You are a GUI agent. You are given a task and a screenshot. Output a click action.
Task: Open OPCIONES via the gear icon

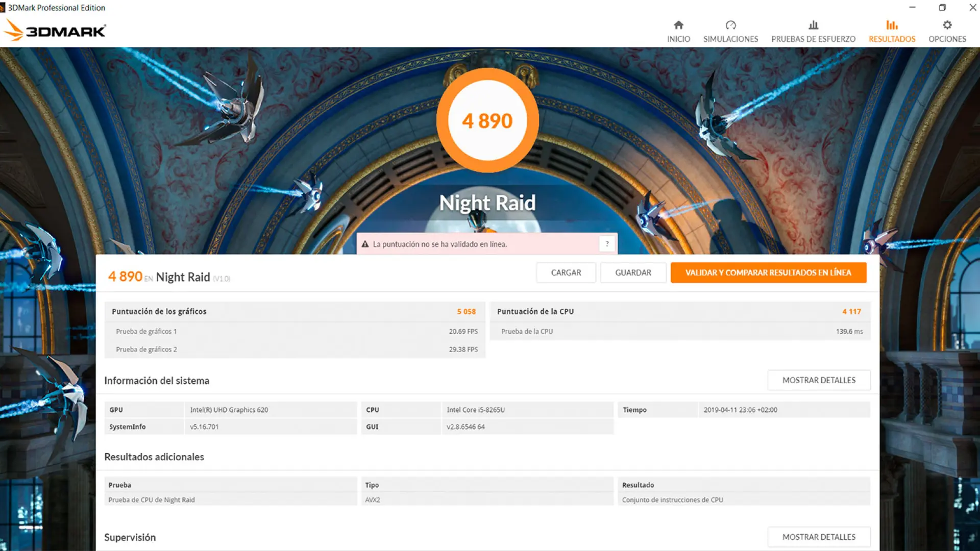pyautogui.click(x=947, y=24)
